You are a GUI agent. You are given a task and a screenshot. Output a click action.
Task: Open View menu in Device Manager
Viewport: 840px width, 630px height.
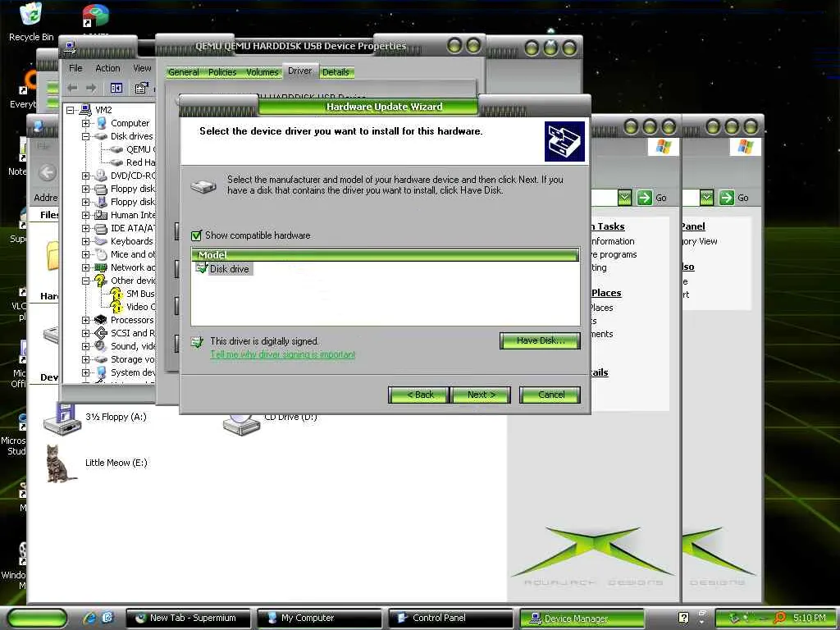click(x=142, y=68)
